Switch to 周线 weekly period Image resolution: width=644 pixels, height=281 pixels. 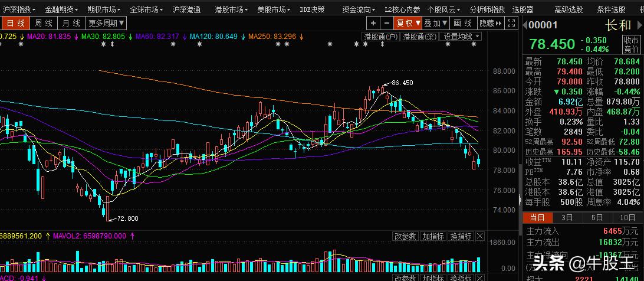[43, 23]
